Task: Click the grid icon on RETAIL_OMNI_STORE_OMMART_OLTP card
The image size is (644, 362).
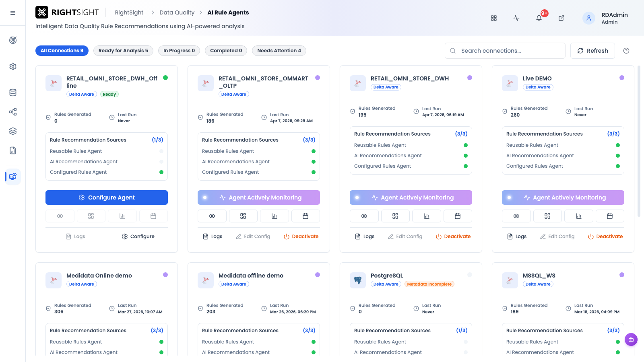Action: 243,216
